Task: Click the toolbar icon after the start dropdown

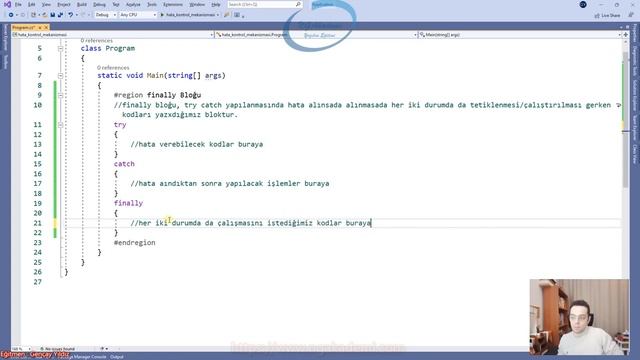Action: [x=227, y=15]
